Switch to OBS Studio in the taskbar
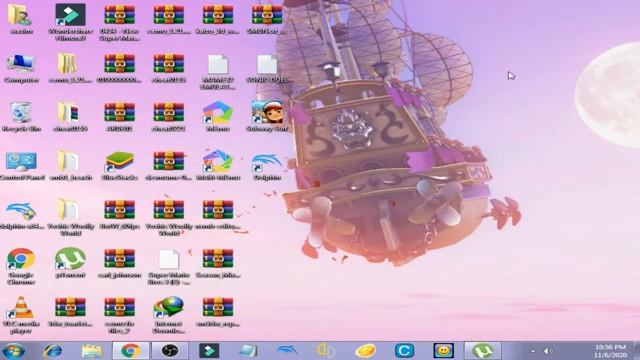The image size is (640, 360). pyautogui.click(x=170, y=351)
